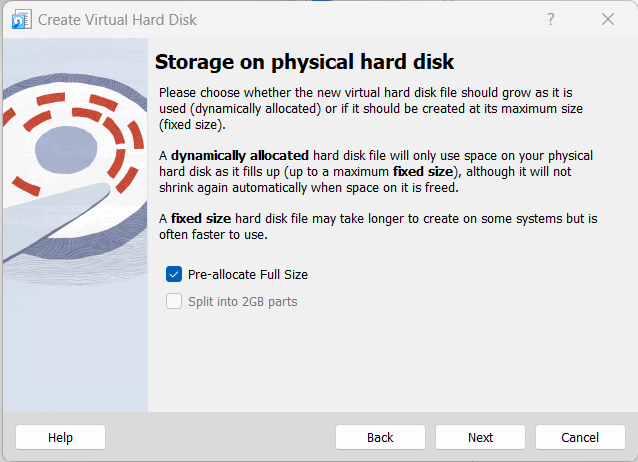Uncheck the Pre-allocate Full Size checkbox
Screen dimensions: 638x462
coord(174,274)
